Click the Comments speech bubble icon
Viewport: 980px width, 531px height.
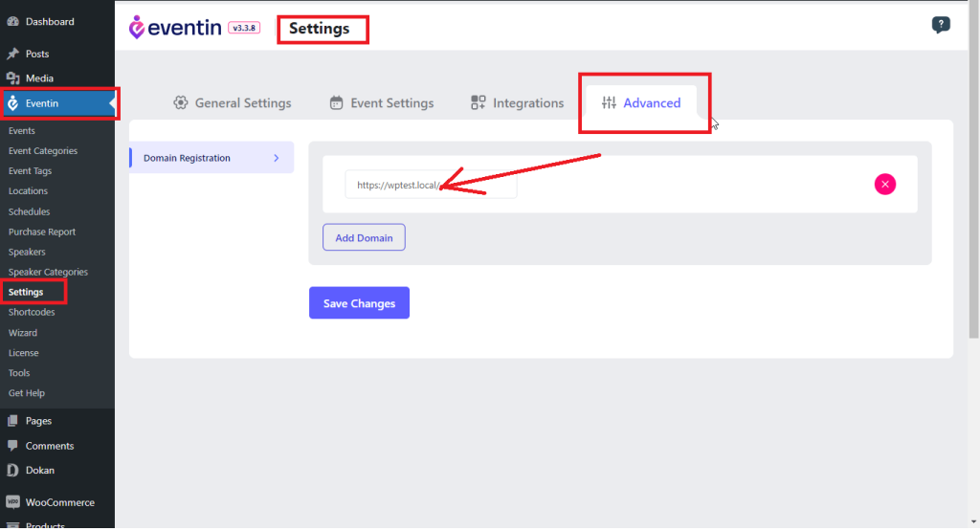click(12, 446)
